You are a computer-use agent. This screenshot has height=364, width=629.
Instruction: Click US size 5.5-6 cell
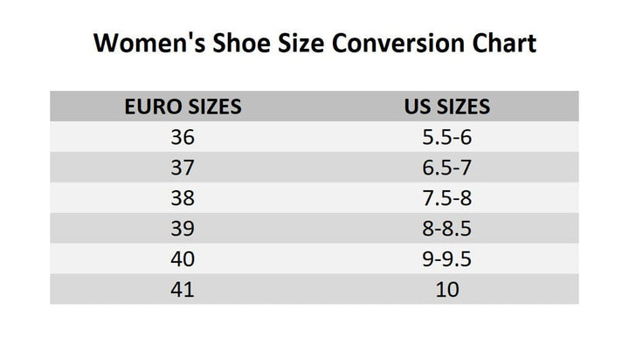(447, 137)
